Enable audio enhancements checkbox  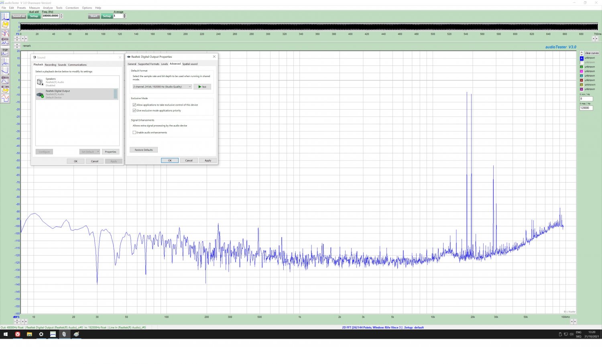[134, 132]
